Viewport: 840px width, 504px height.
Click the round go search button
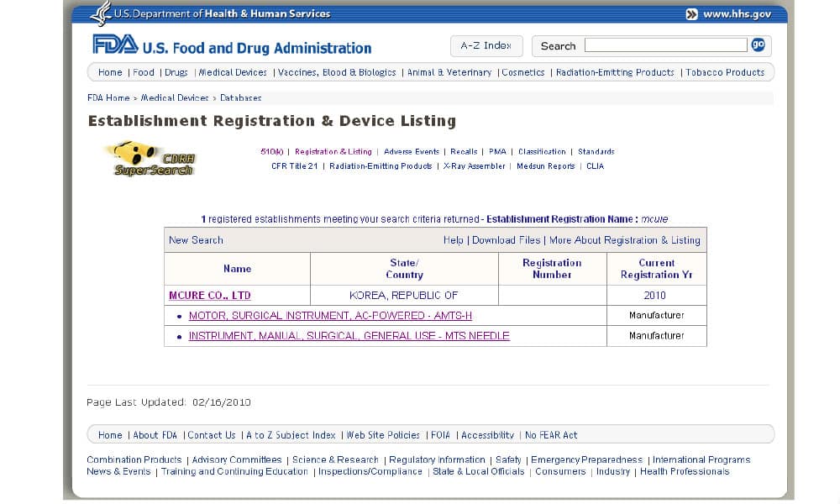pyautogui.click(x=758, y=45)
